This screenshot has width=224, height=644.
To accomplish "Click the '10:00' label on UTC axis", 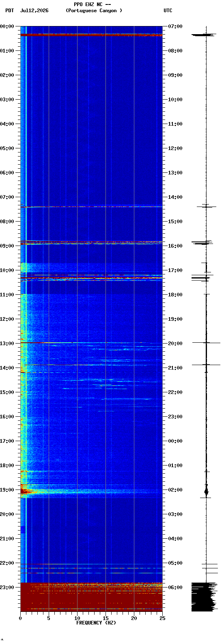I will 175,100.
